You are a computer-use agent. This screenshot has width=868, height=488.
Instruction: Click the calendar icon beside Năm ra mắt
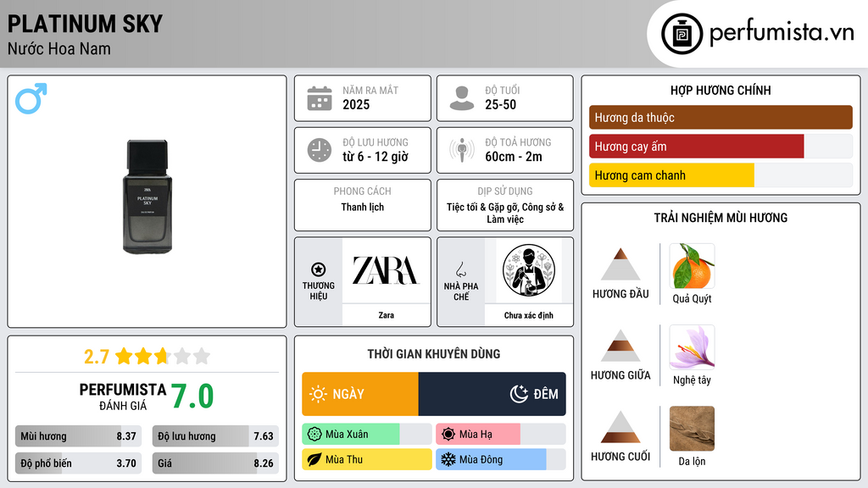(x=320, y=98)
